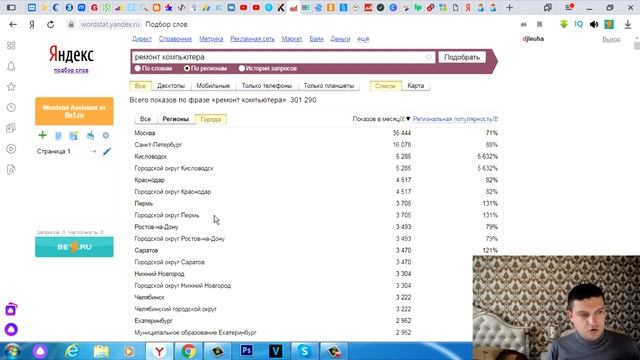This screenshot has height=360, width=640.
Task: Sort by Показов в месяц arrow
Action: coord(408,119)
